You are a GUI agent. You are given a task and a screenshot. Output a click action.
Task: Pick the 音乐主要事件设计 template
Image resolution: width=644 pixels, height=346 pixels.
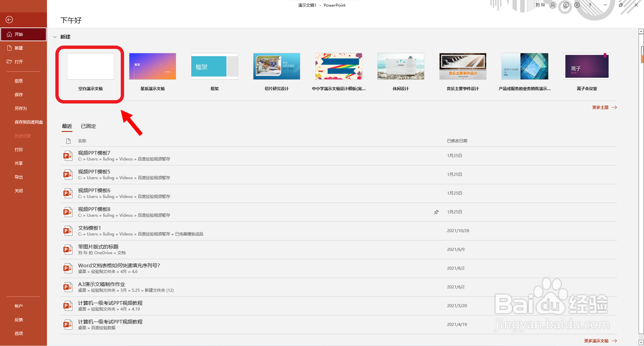[x=463, y=72]
